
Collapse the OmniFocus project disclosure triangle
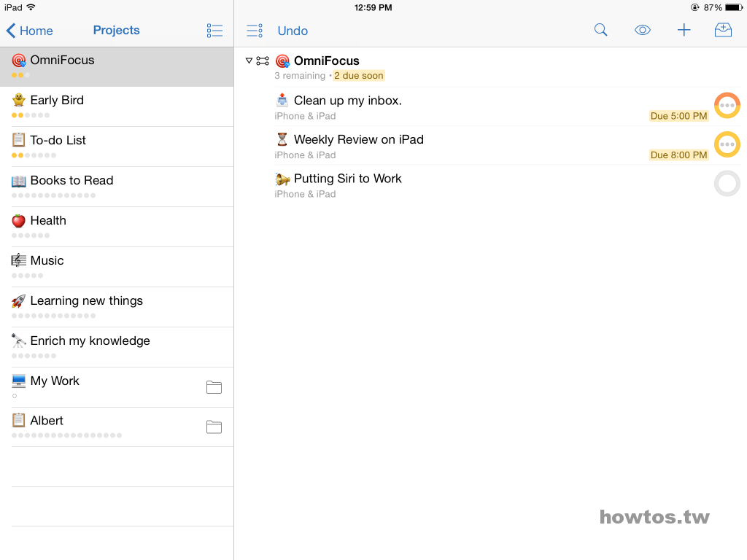pyautogui.click(x=249, y=61)
